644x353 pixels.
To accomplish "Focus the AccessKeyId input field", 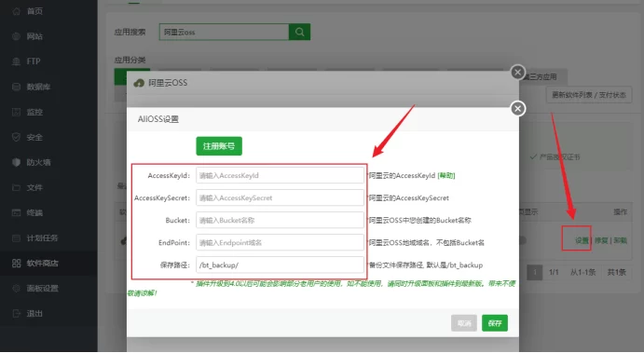I will [280, 176].
